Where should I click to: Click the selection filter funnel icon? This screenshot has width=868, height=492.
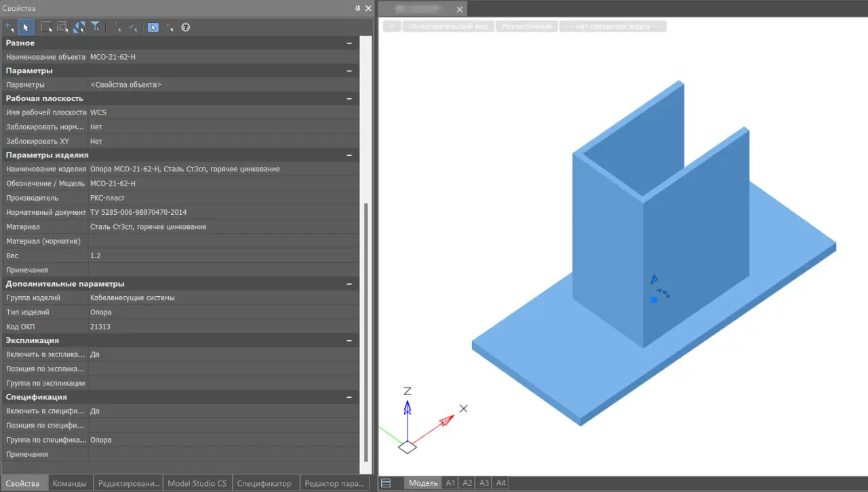point(96,27)
